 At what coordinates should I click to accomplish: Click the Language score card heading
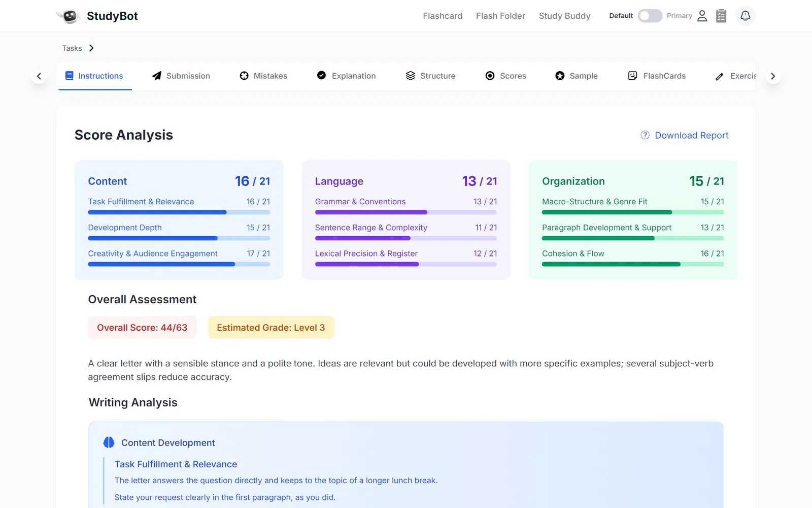pos(339,181)
